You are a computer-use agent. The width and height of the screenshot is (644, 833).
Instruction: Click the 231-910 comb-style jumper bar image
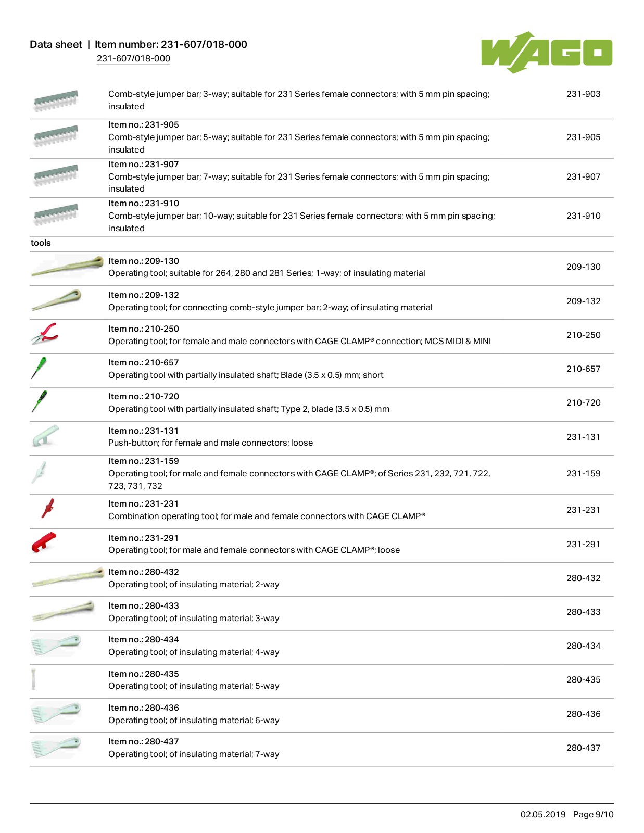coord(56,214)
